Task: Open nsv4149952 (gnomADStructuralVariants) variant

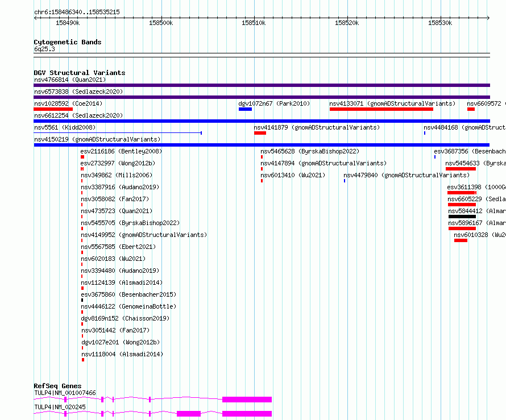Action: pos(144,235)
